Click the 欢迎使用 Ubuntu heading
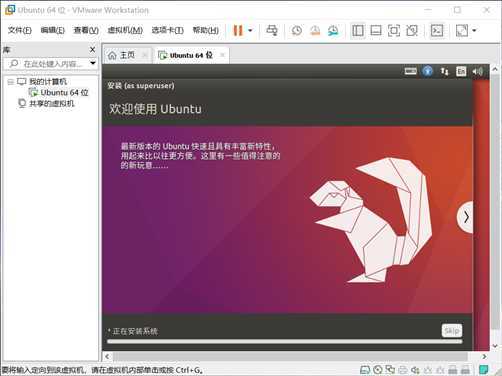 coord(155,109)
